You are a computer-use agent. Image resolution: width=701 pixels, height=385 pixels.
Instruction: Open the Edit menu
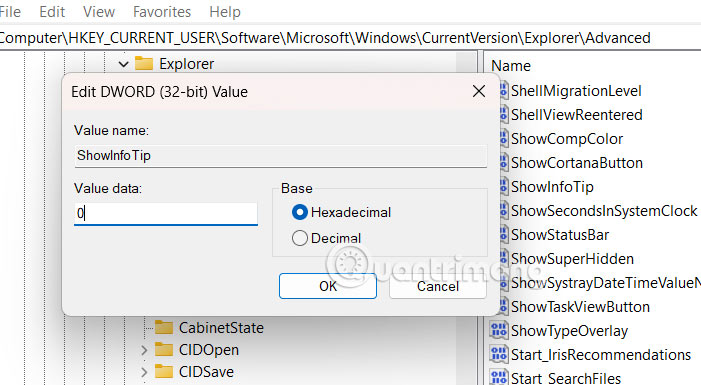pyautogui.click(x=52, y=12)
